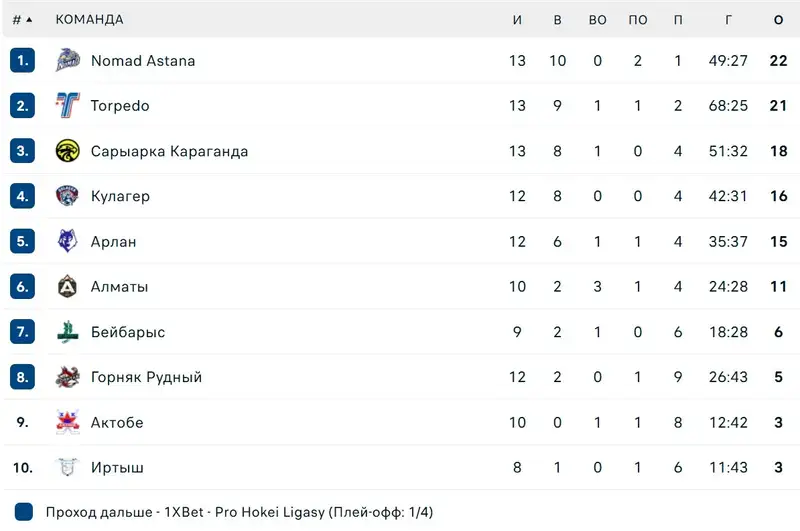Select the Кулагер team logo
The width and height of the screenshot is (800, 531).
67,196
